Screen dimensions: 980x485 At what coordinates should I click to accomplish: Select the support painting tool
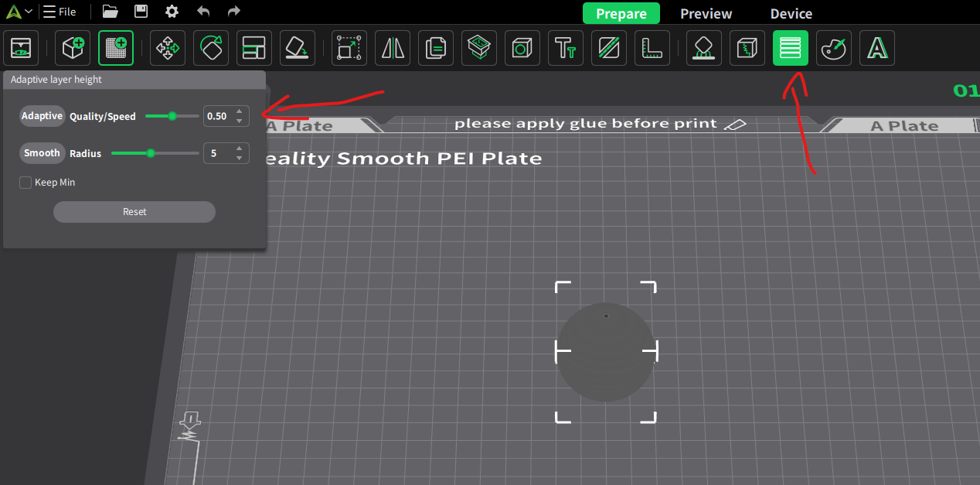tap(704, 48)
